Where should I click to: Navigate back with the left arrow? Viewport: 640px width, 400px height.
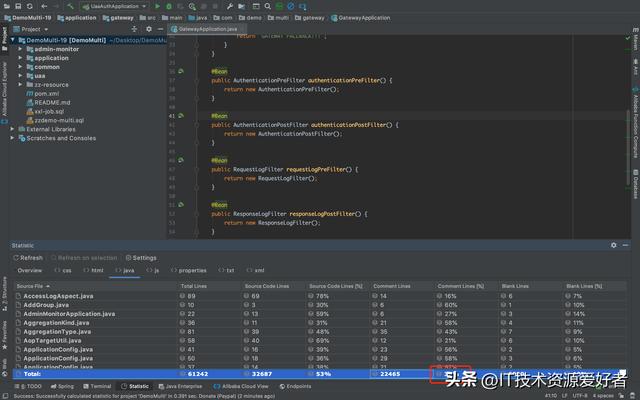point(44,6)
